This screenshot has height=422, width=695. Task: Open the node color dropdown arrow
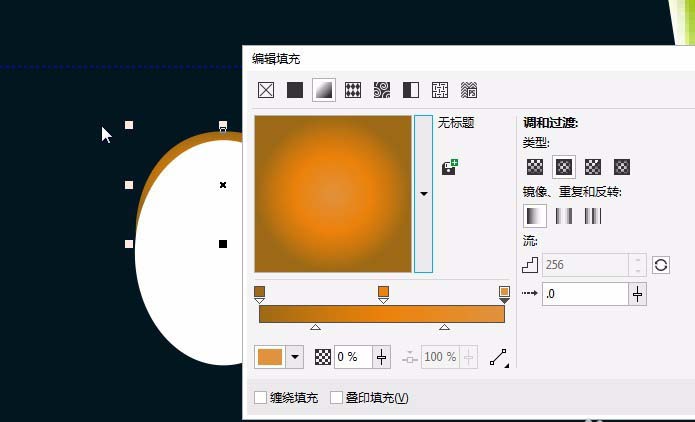(295, 357)
